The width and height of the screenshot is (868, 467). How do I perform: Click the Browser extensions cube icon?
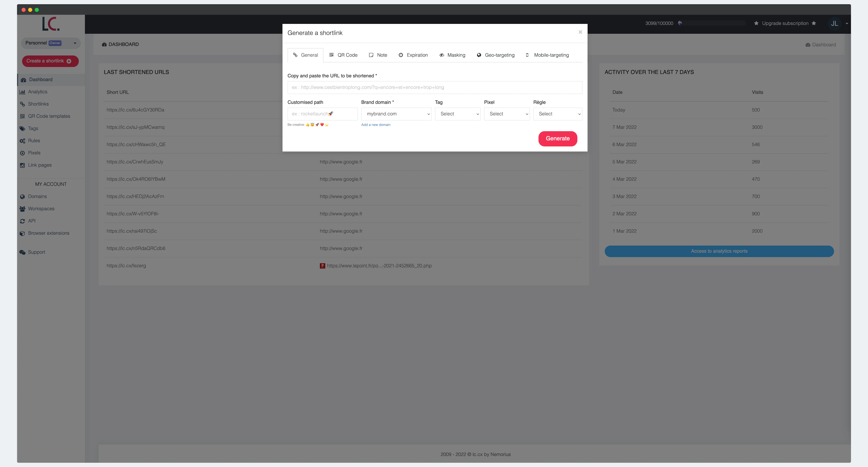coord(22,233)
